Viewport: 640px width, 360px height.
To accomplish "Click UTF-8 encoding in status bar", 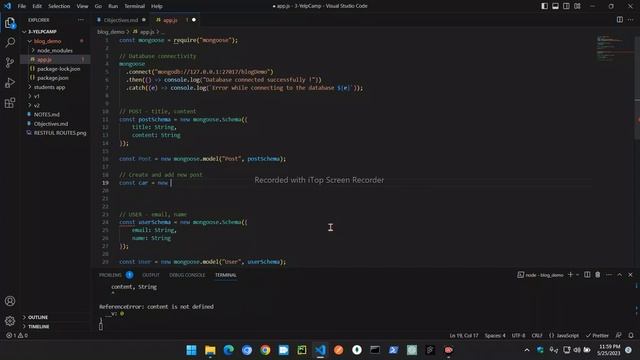I will tap(518, 335).
